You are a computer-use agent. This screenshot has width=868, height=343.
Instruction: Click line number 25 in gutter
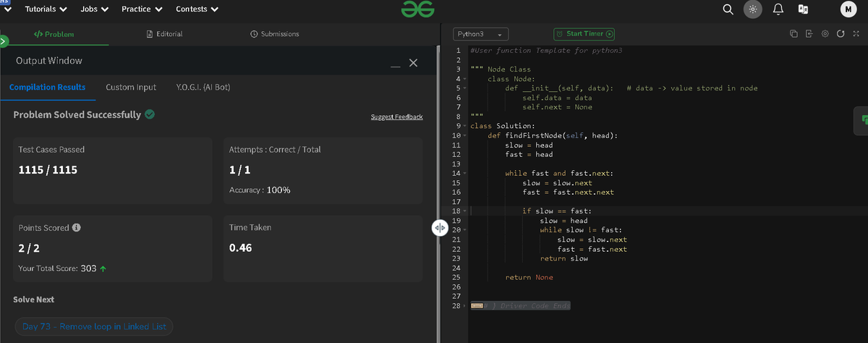pos(456,277)
